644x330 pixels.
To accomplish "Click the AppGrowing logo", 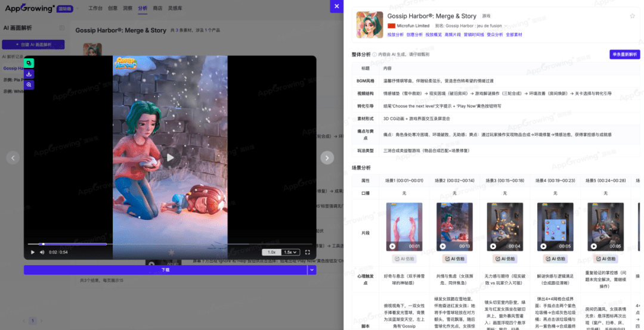I will tap(30, 8).
